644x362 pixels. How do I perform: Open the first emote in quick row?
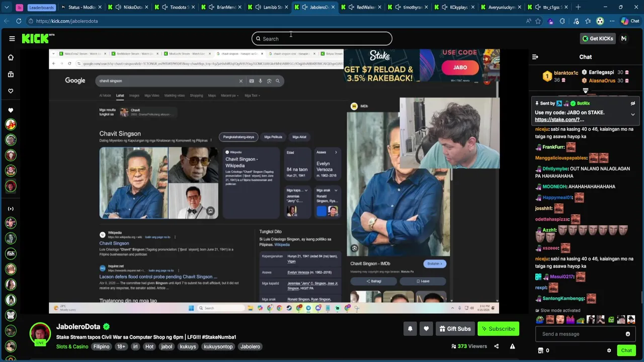click(540, 320)
